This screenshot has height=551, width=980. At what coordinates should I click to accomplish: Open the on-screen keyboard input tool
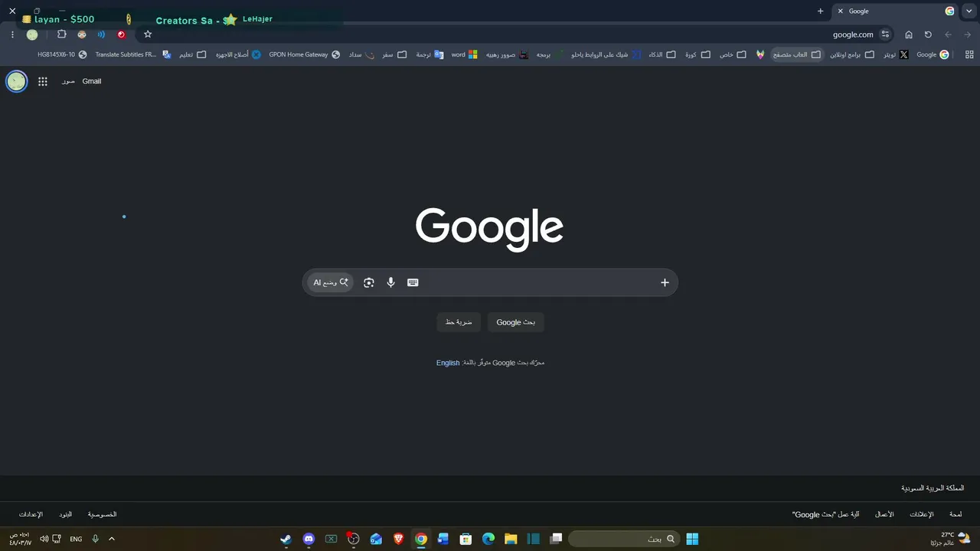click(x=413, y=282)
